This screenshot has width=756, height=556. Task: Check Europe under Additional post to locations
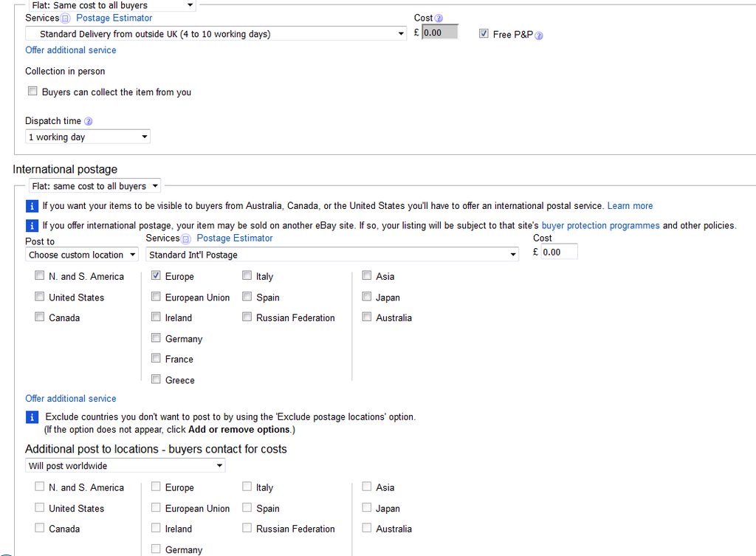click(156, 487)
